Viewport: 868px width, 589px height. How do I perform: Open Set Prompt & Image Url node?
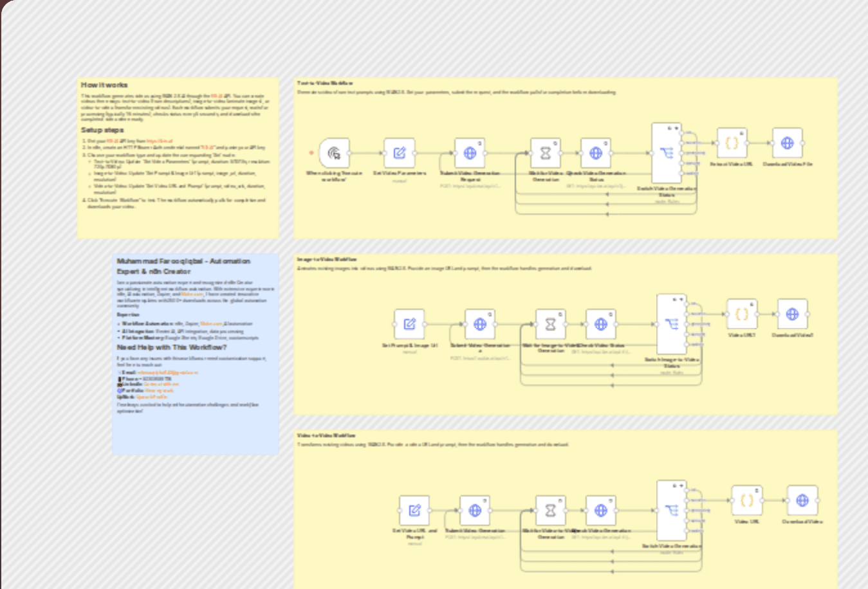click(x=409, y=324)
